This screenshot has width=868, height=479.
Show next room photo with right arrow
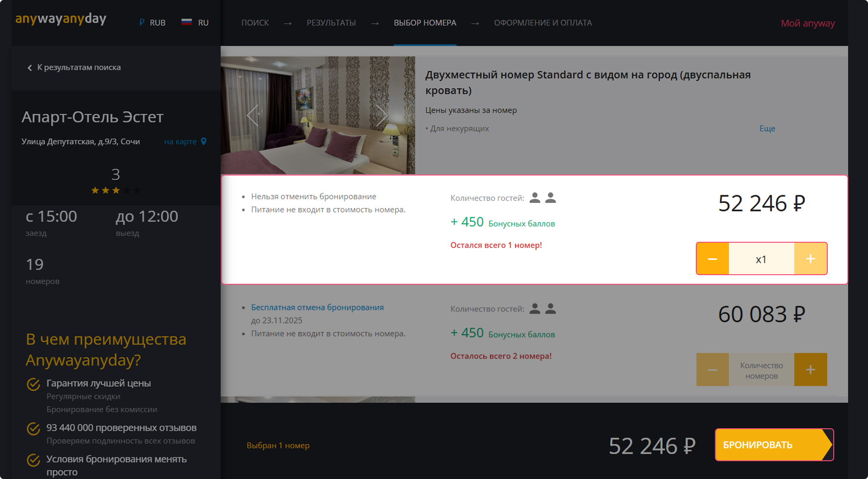tap(381, 115)
